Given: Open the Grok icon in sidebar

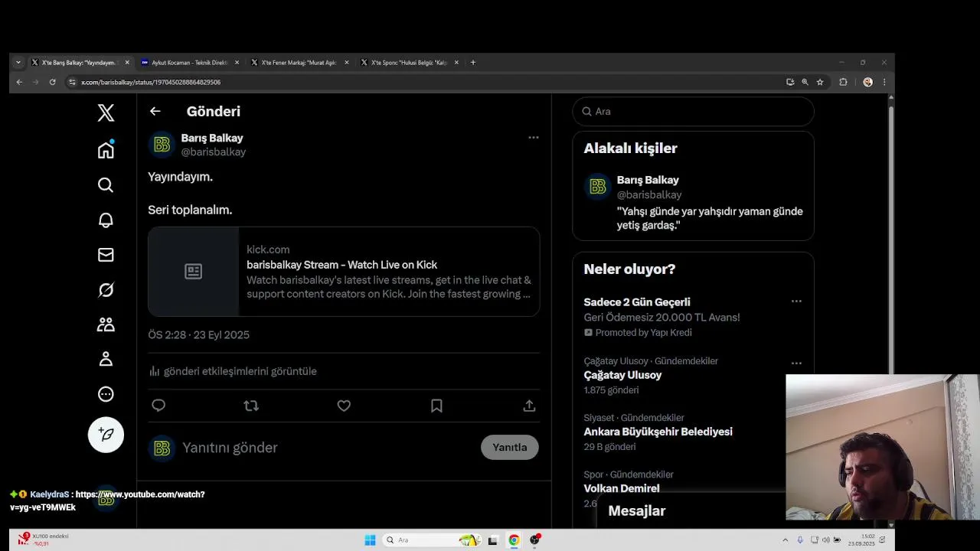Looking at the screenshot, I should 106,290.
